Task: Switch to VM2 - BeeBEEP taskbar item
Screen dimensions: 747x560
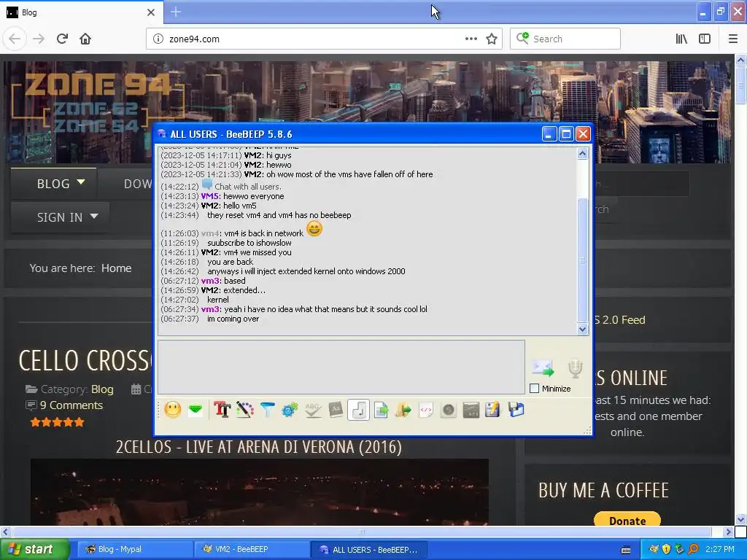Action: (x=252, y=549)
